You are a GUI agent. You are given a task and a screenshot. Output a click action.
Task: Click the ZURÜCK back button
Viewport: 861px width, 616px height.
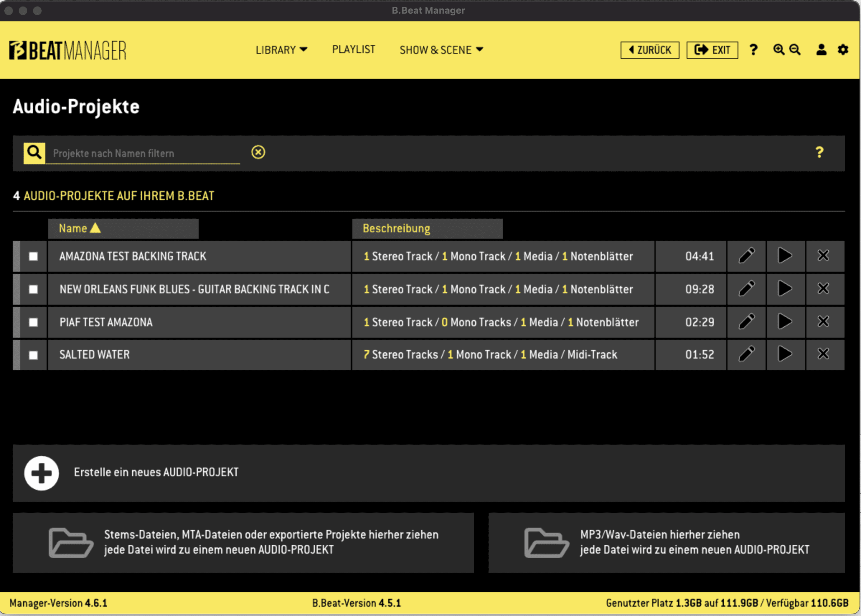(x=649, y=50)
